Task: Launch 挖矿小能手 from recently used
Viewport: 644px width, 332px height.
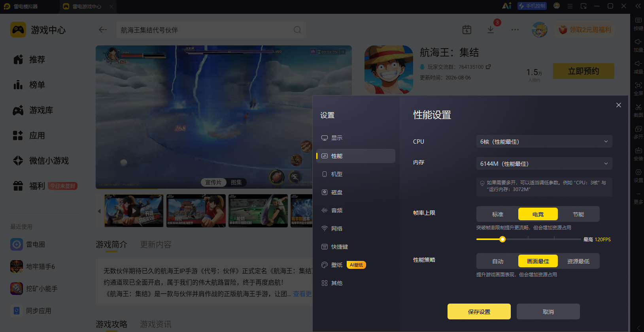Action: [34, 289]
